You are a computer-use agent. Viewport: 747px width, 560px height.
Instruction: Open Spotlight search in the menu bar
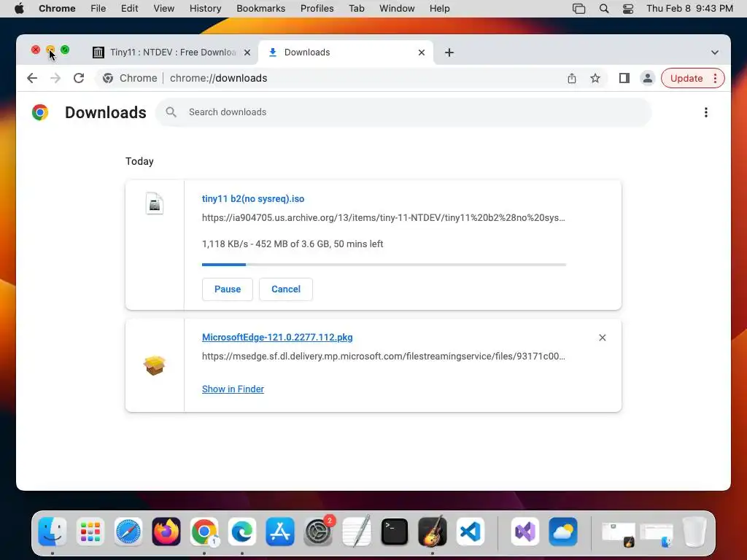point(603,9)
